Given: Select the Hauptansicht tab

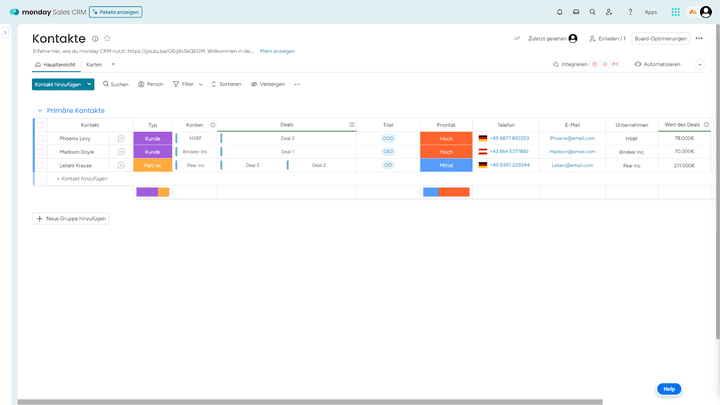Looking at the screenshot, I should pos(56,64).
